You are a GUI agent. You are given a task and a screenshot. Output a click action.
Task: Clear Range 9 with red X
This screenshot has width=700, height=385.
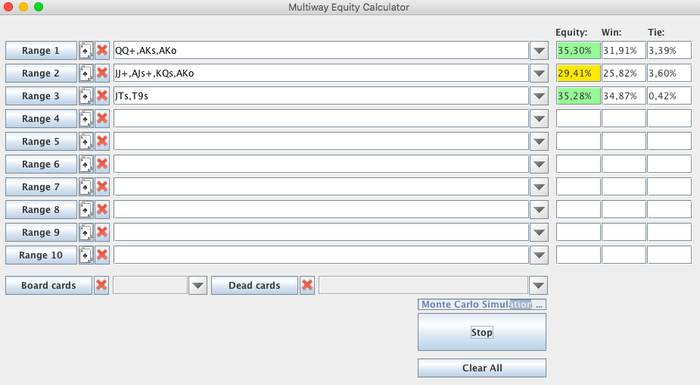[102, 233]
